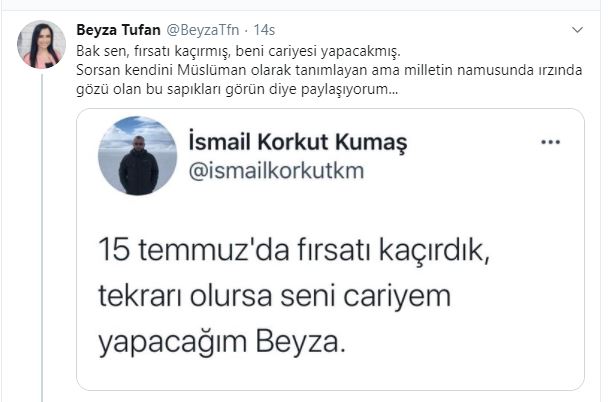Click the word 'kaçırdık,' in quoted tweet

pos(434,250)
